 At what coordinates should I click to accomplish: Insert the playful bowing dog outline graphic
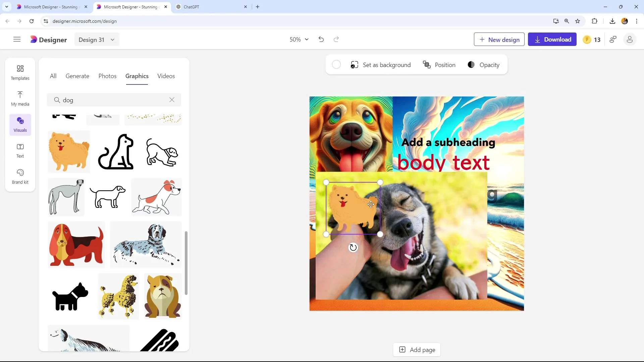pos(162,152)
